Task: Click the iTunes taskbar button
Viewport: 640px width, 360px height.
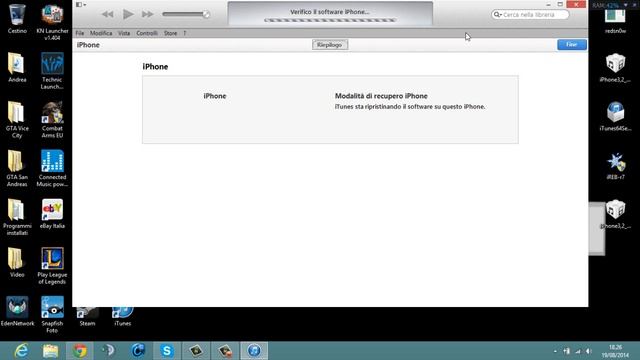Action: [x=254, y=351]
